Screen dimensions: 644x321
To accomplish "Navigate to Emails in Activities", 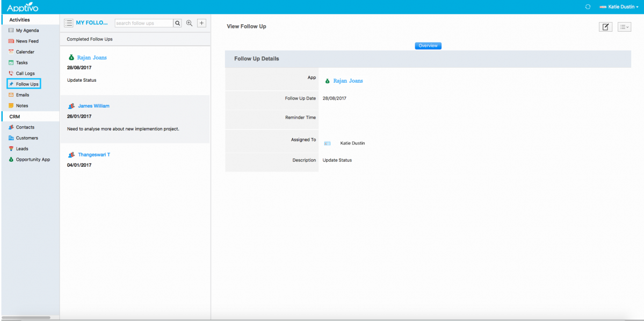I will point(23,95).
